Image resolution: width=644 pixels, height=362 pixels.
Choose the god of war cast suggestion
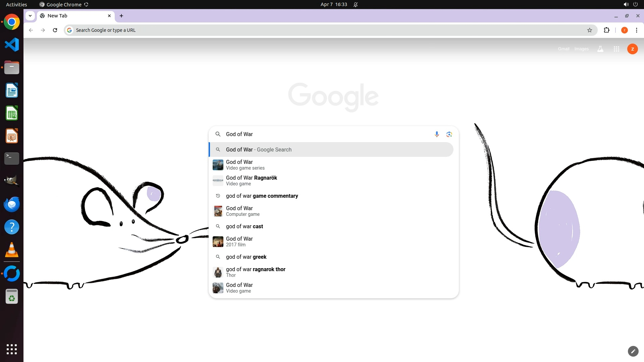pos(245,226)
